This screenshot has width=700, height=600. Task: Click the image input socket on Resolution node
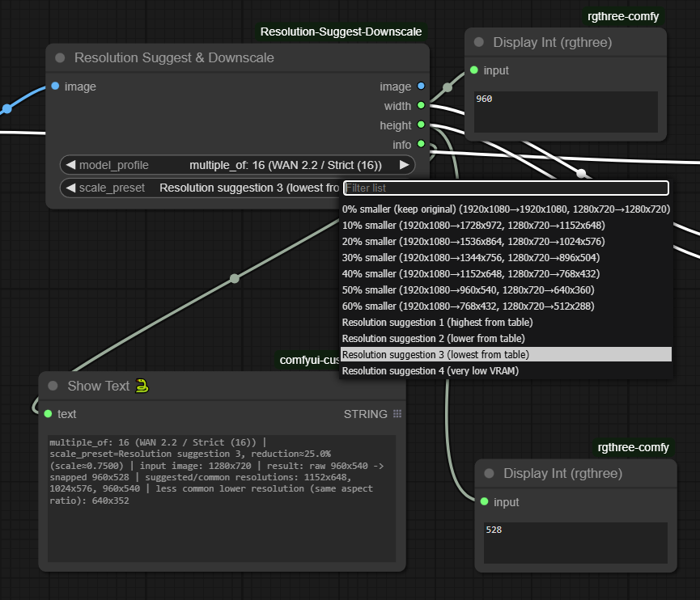(x=55, y=86)
